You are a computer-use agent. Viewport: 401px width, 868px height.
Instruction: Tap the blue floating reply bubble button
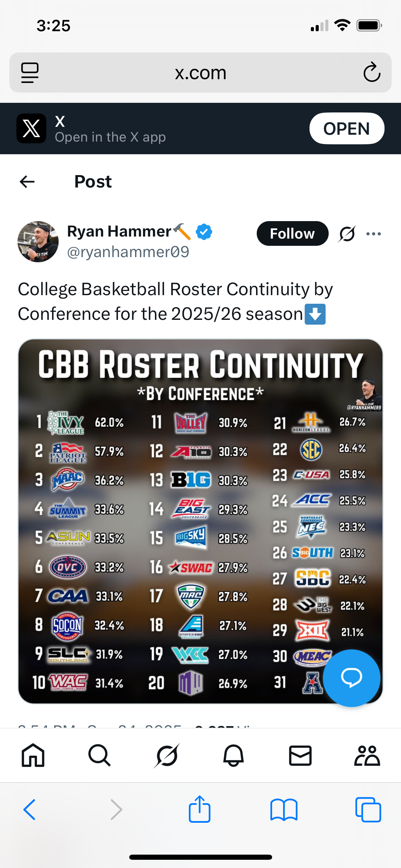click(351, 678)
